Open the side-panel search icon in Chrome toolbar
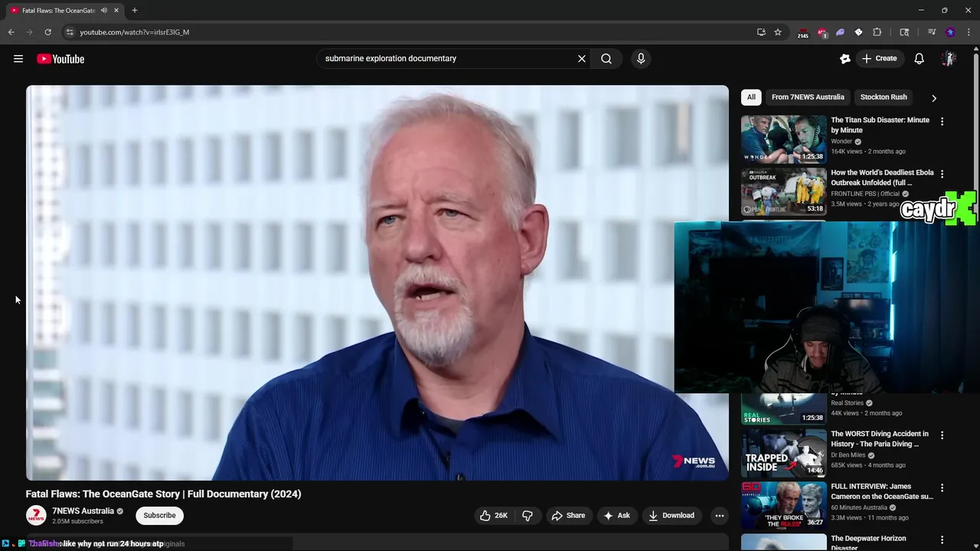 [x=904, y=32]
